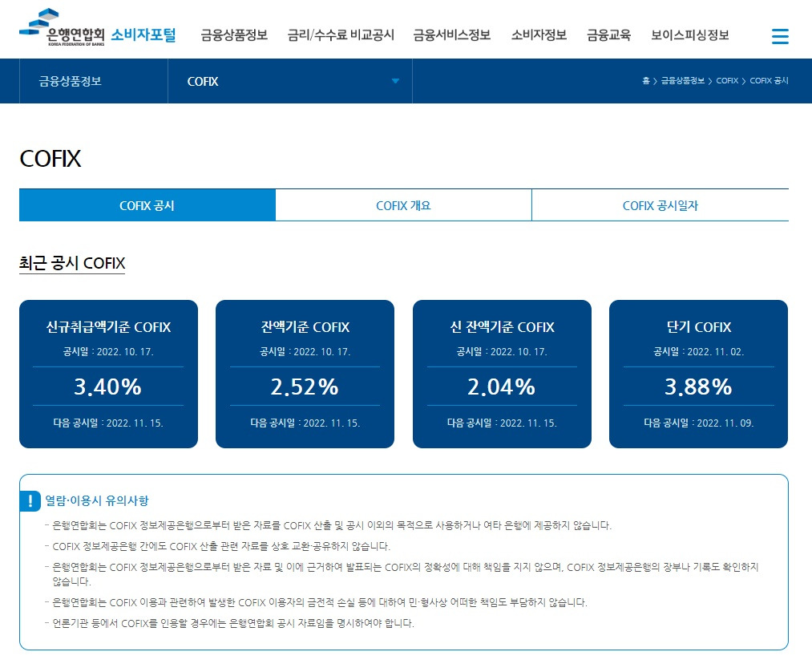Open the 보이스피싱정보 menu
The image size is (812, 672).
(690, 34)
